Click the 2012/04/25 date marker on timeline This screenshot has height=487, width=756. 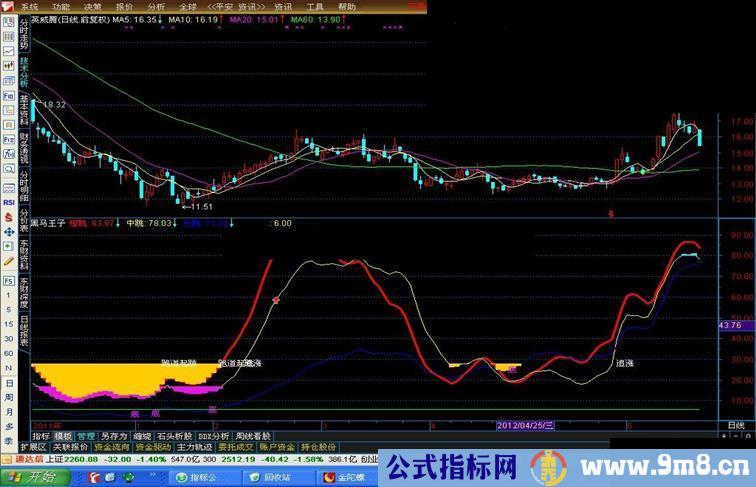(x=525, y=426)
